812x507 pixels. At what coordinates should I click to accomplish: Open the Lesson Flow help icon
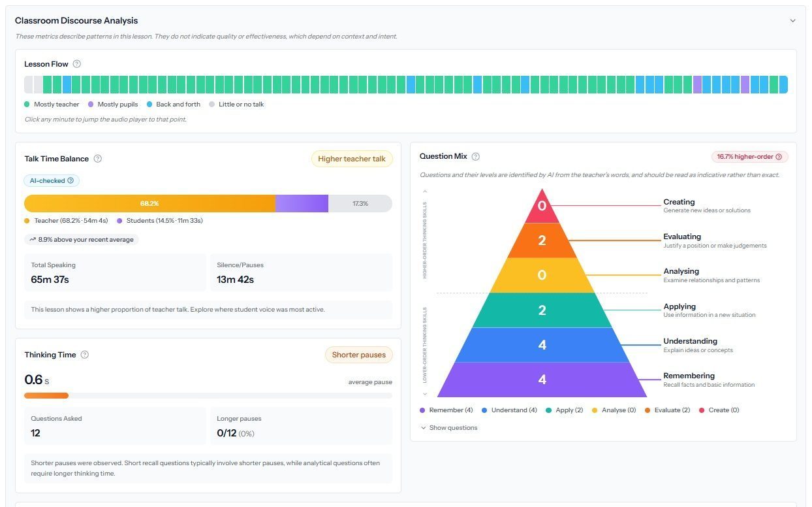point(77,64)
